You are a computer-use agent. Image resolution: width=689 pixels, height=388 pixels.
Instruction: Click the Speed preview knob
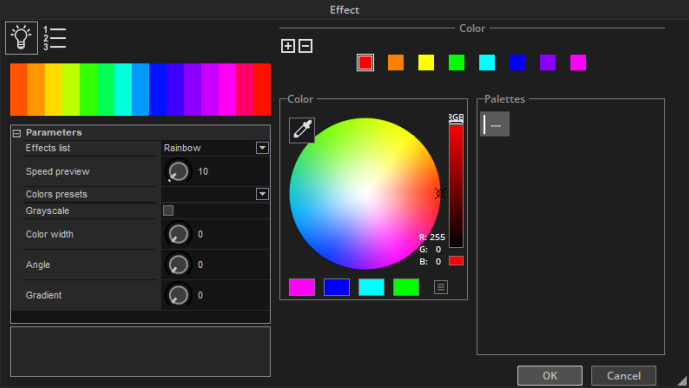(178, 171)
